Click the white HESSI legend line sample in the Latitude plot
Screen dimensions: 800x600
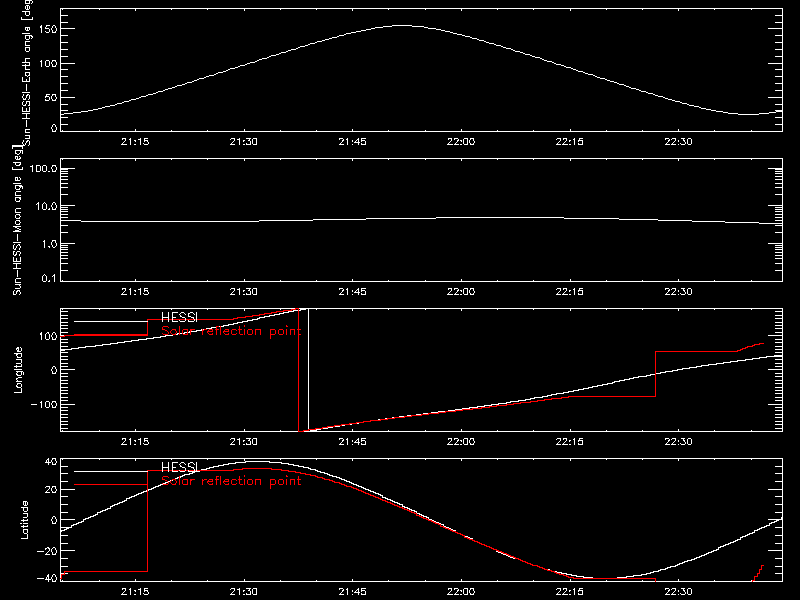click(111, 471)
